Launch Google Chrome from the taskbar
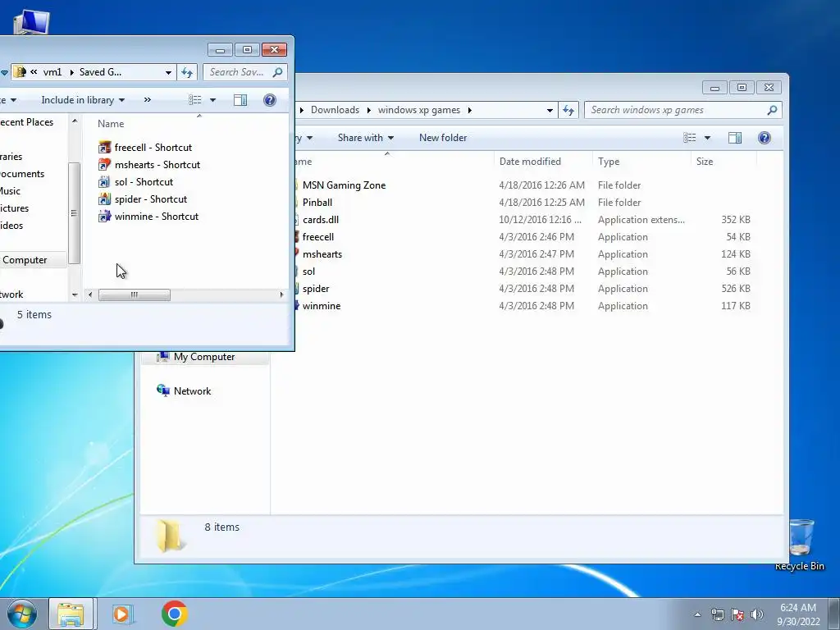The image size is (840, 630). tap(174, 614)
